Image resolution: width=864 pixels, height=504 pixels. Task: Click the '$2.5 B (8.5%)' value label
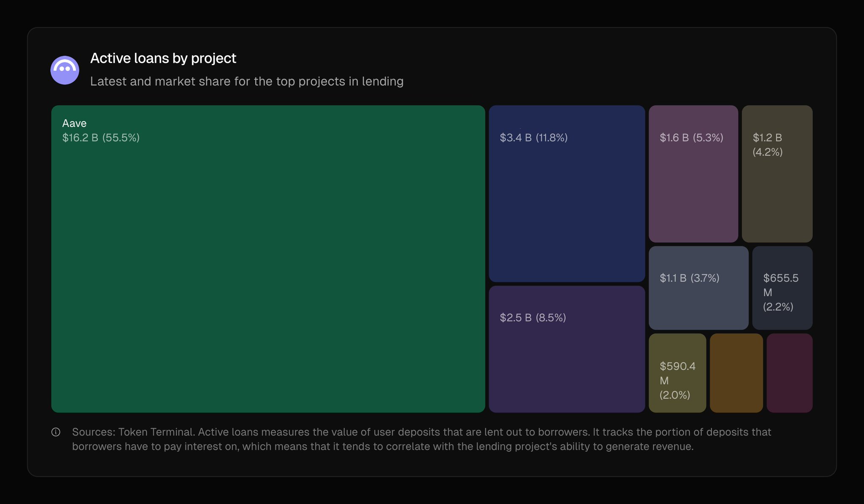[x=533, y=318]
